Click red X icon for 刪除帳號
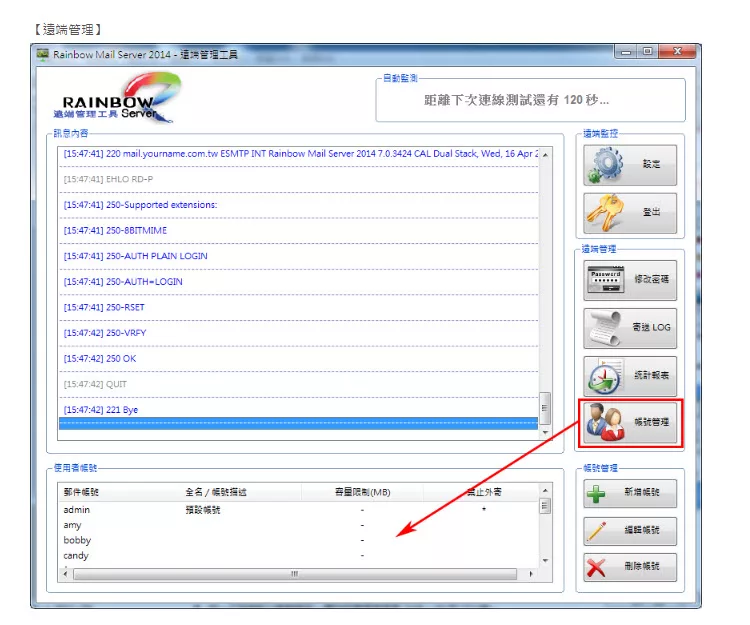This screenshot has width=750, height=625. click(598, 568)
